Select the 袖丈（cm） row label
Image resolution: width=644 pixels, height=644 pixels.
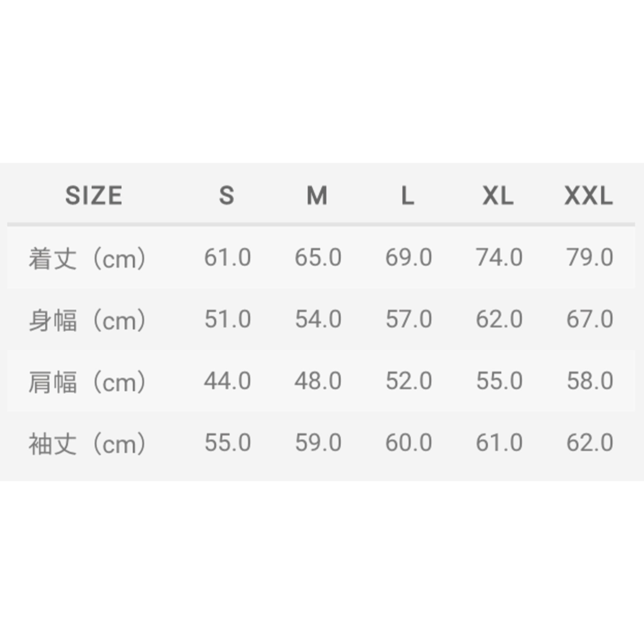click(87, 443)
